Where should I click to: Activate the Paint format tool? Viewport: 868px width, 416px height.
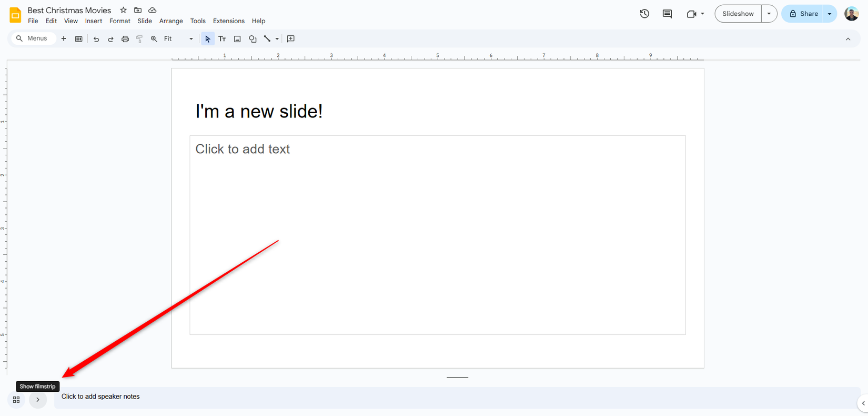pyautogui.click(x=139, y=38)
